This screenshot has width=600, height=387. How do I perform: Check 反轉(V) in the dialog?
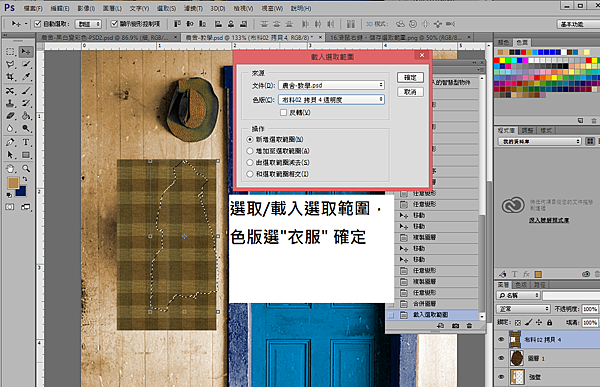click(x=283, y=113)
